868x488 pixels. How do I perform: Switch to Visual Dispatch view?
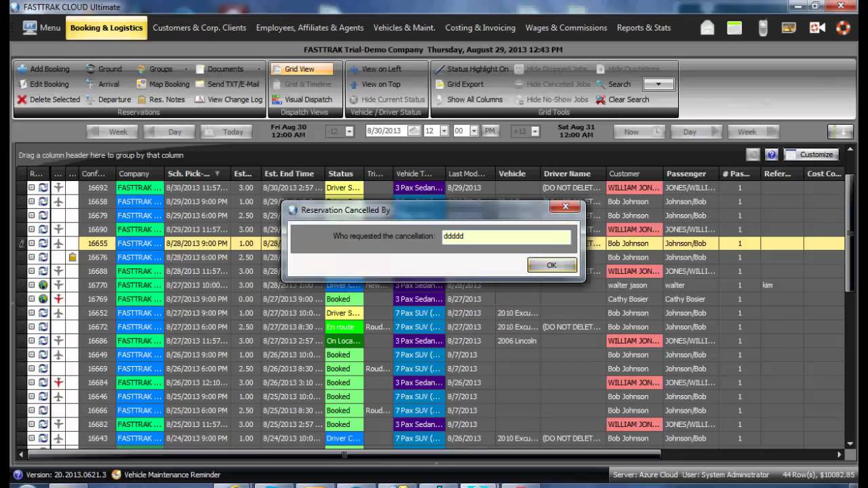[302, 100]
